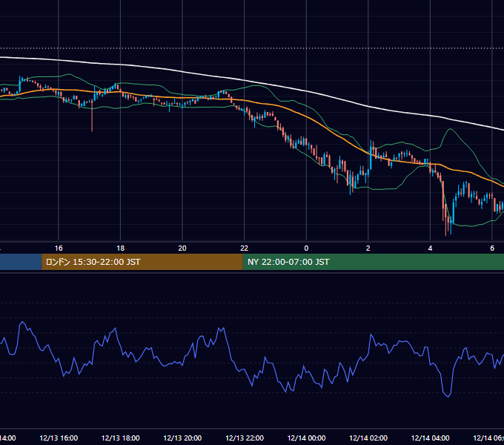Click the 12/13 18:00 date label

121,438
